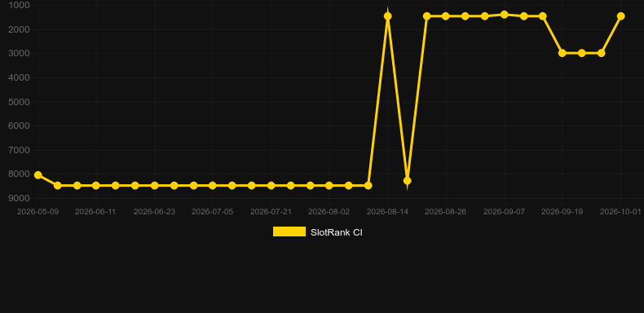
Task: Select the highest data point above 2026-09-07
Action: 505,15
